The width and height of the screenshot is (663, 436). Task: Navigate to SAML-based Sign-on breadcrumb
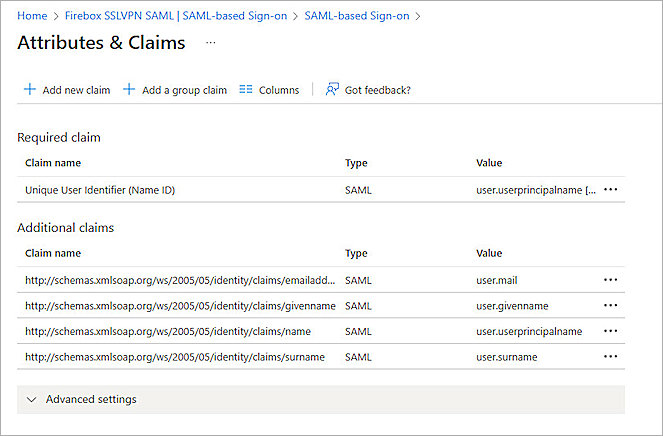(x=358, y=16)
